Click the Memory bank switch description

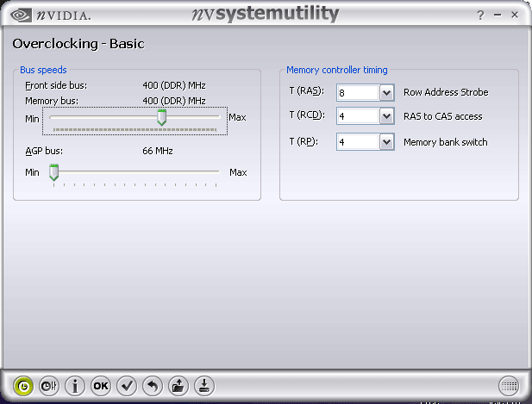(x=446, y=142)
